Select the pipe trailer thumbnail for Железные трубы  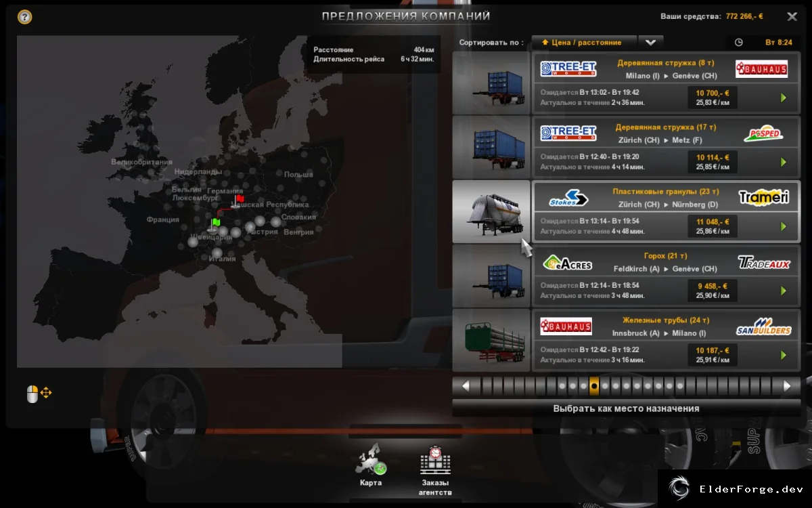491,340
